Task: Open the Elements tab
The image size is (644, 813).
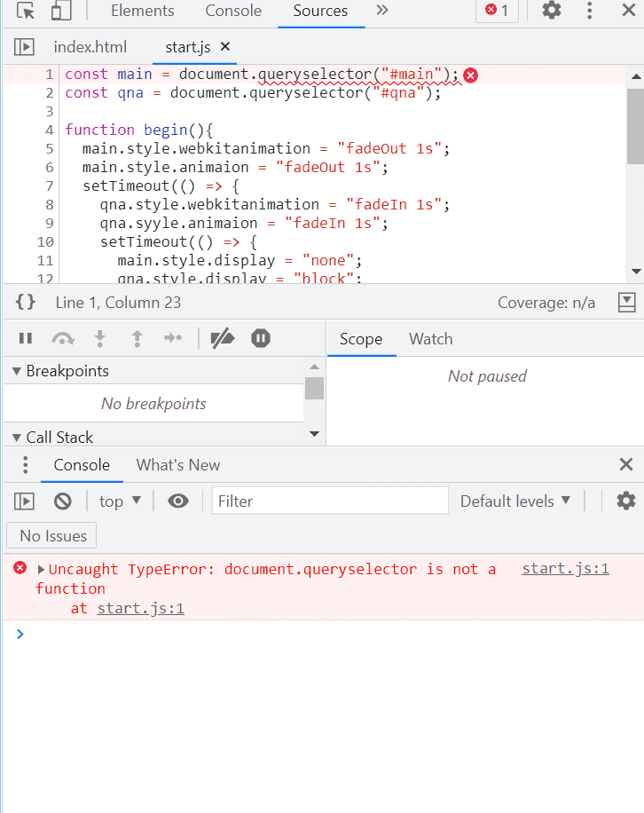Action: pyautogui.click(x=143, y=11)
